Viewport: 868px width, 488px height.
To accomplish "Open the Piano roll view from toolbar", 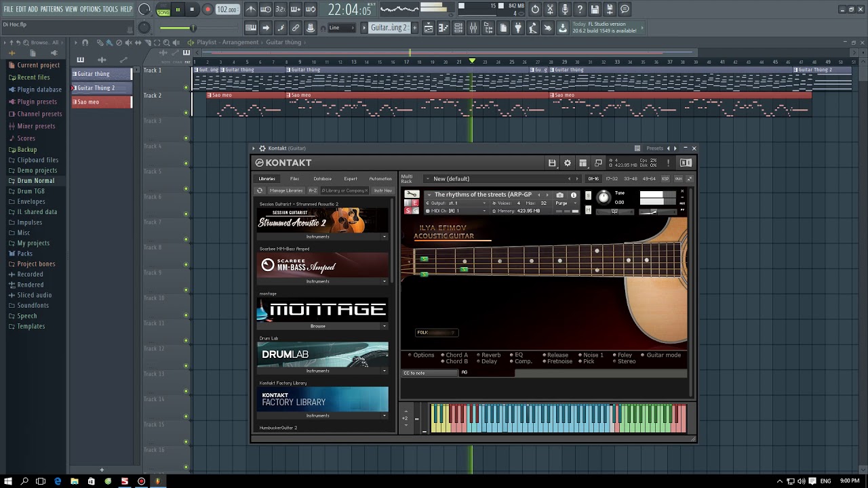I will click(443, 28).
